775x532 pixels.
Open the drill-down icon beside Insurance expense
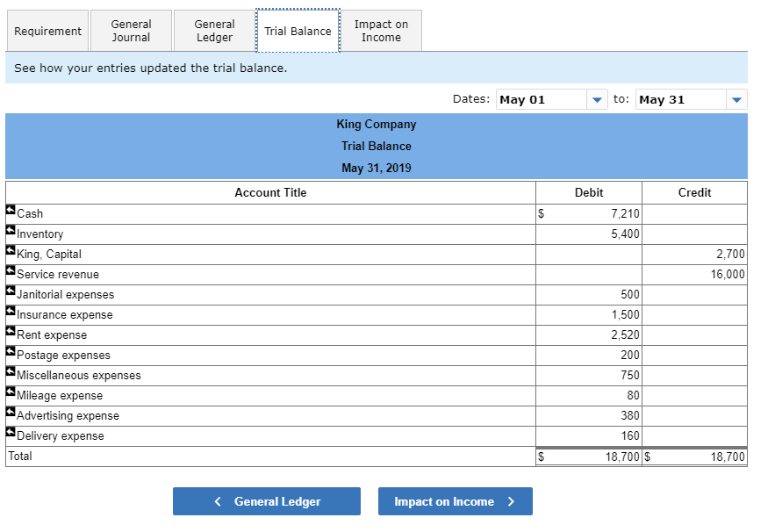pyautogui.click(x=11, y=310)
